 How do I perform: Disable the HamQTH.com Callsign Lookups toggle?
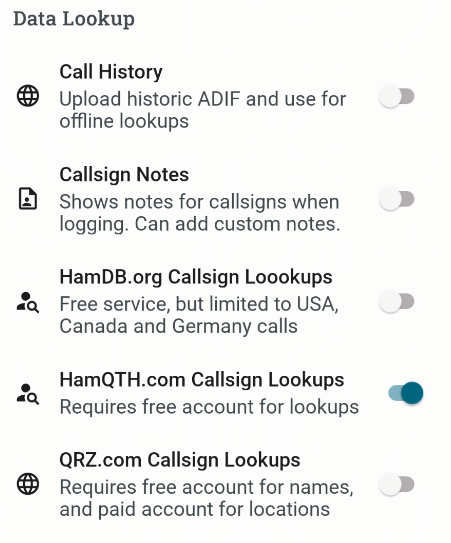coord(406,393)
